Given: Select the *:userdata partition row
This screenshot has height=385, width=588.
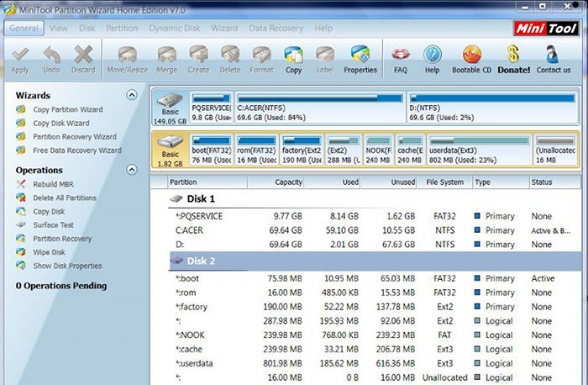Looking at the screenshot, I should tap(375, 364).
